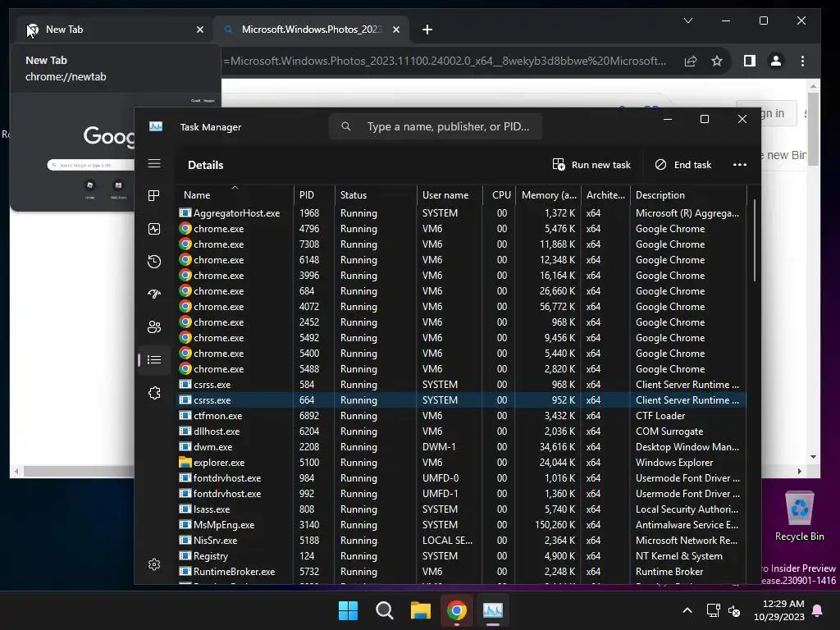Open Startup apps page in Task Manager
Viewport: 840px width, 630px height.
pyautogui.click(x=154, y=294)
